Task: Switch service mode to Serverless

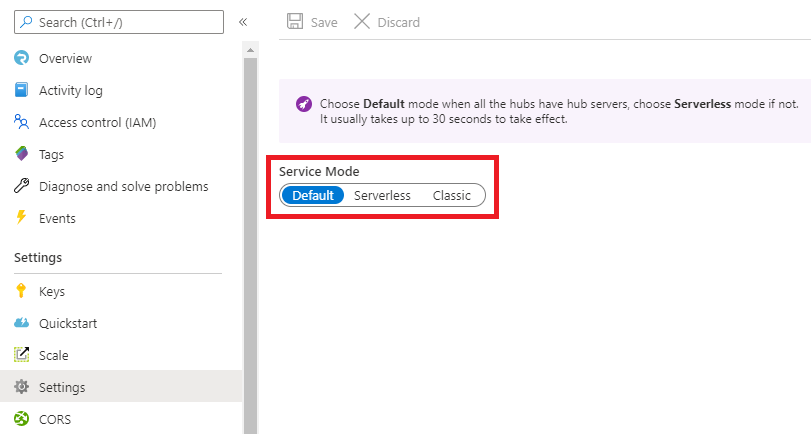Action: coord(382,195)
